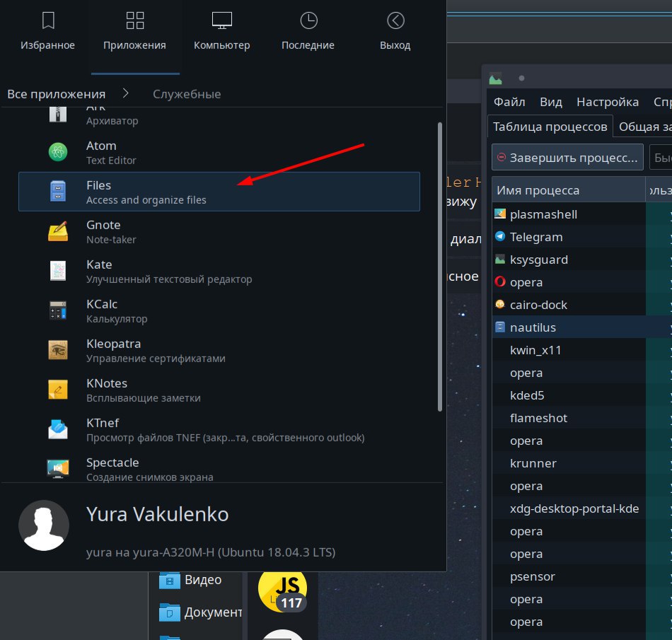Click KSysGuard window title icon
The image size is (672, 640).
495,78
